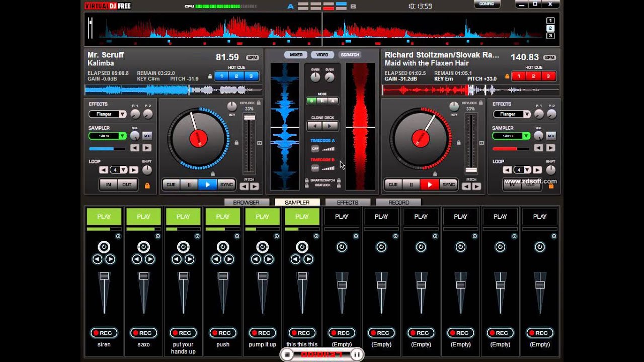Trigger hot cue 3 on left deck

pyautogui.click(x=251, y=76)
